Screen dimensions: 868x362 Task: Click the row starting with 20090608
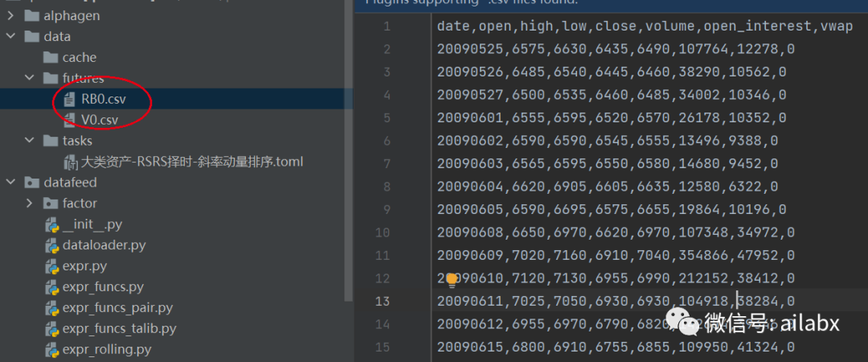click(x=616, y=232)
